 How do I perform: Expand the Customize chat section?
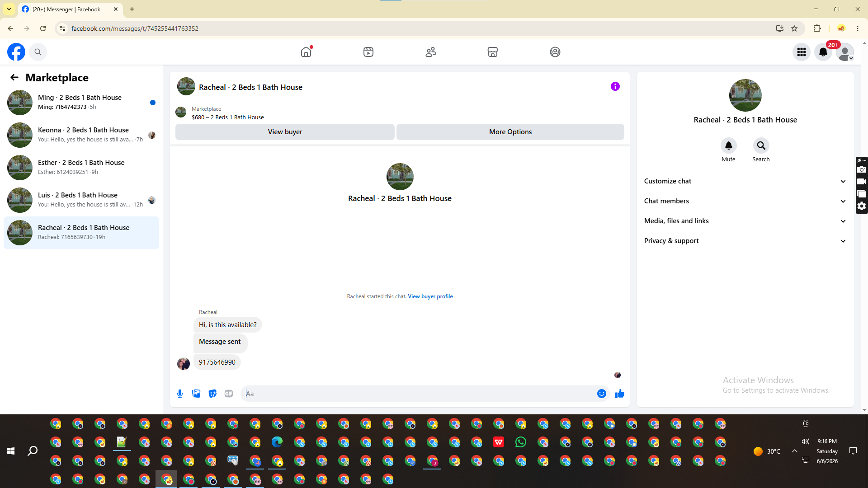click(x=745, y=181)
